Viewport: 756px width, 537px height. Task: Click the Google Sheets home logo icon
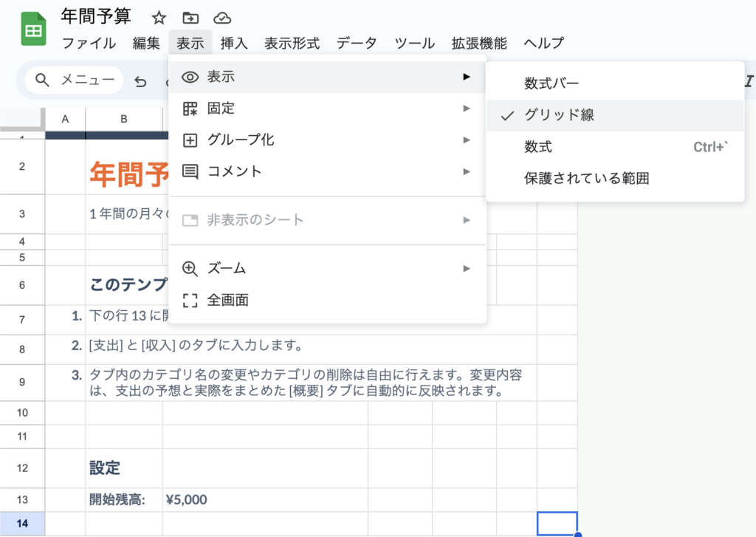[x=33, y=30]
